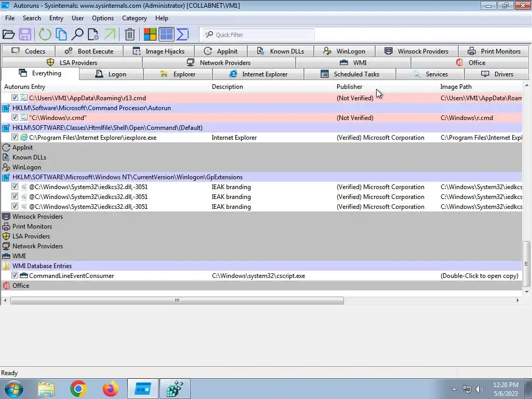The width and height of the screenshot is (532, 399).
Task: Click the Quick Filter search field
Action: pyautogui.click(x=259, y=35)
